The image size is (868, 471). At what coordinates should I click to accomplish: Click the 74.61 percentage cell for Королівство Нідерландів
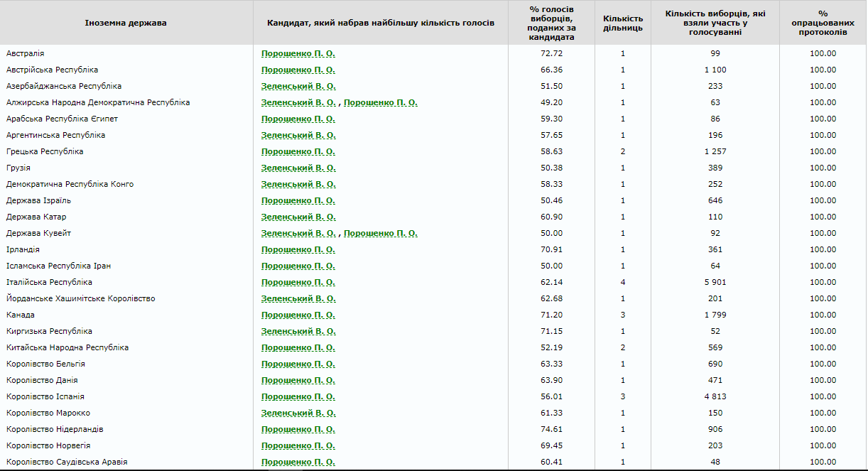click(x=551, y=429)
